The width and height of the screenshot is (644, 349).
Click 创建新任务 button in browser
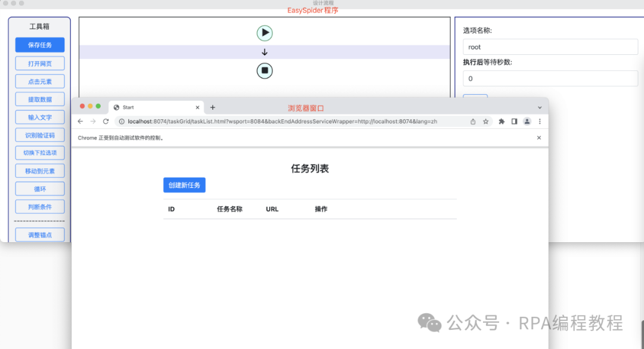[x=184, y=185]
